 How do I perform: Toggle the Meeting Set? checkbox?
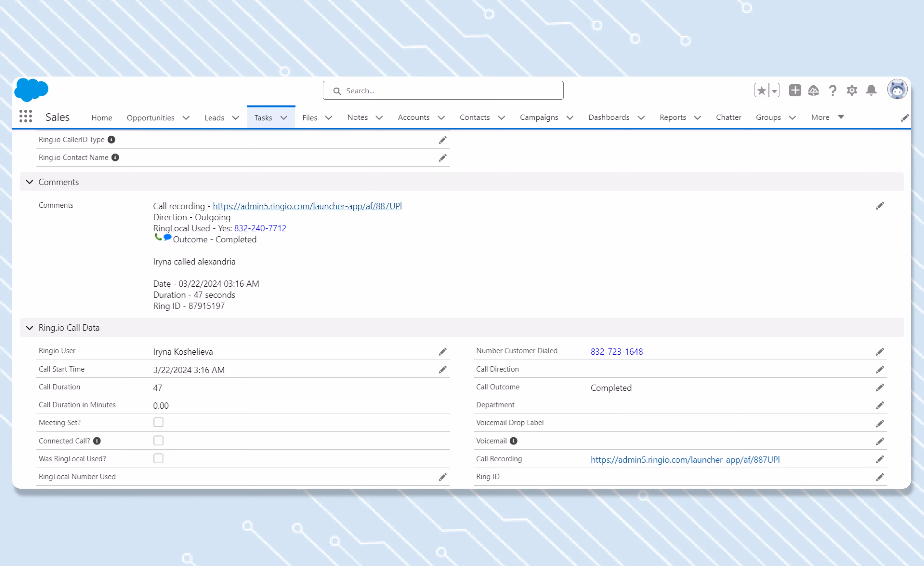pos(158,422)
